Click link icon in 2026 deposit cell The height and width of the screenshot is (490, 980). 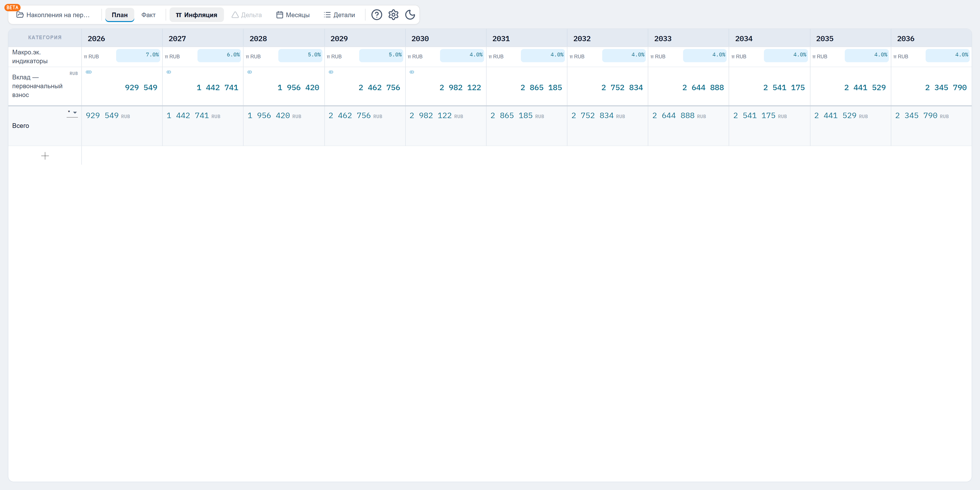tap(89, 72)
